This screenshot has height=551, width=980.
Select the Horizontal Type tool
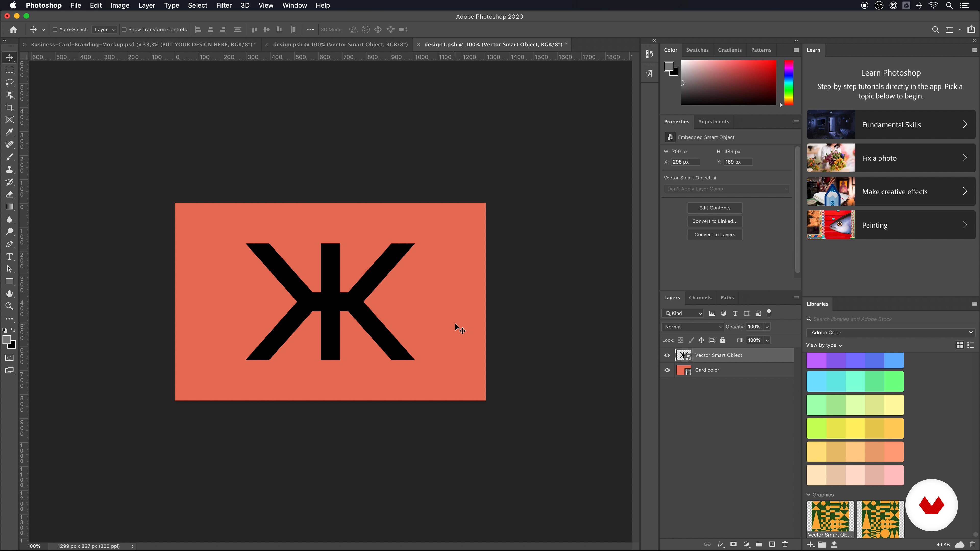[x=9, y=257]
